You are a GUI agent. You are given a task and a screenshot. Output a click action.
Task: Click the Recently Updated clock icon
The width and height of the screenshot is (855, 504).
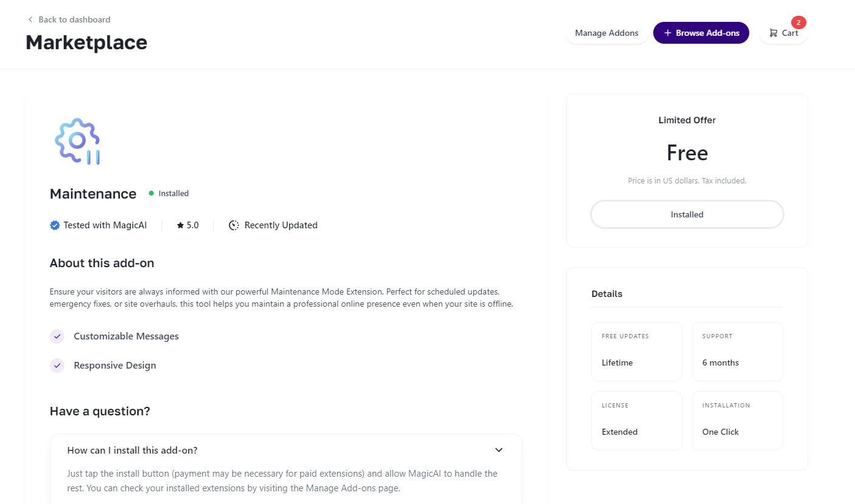tap(234, 225)
